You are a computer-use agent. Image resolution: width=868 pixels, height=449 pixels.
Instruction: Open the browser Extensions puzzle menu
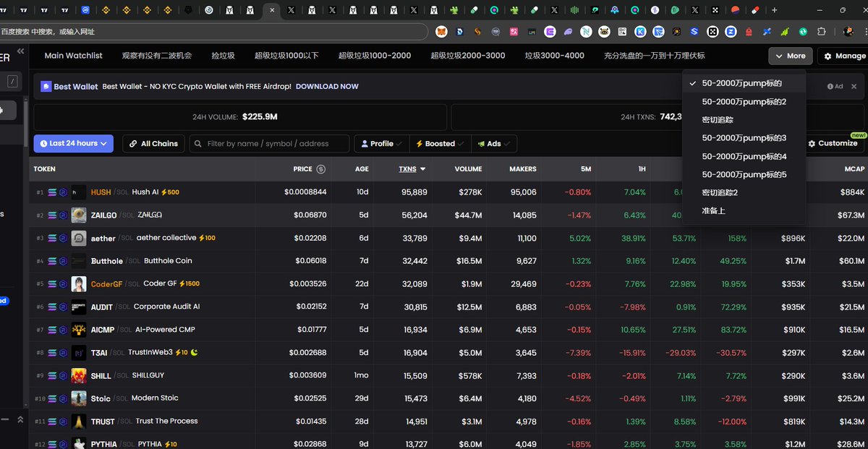[822, 32]
